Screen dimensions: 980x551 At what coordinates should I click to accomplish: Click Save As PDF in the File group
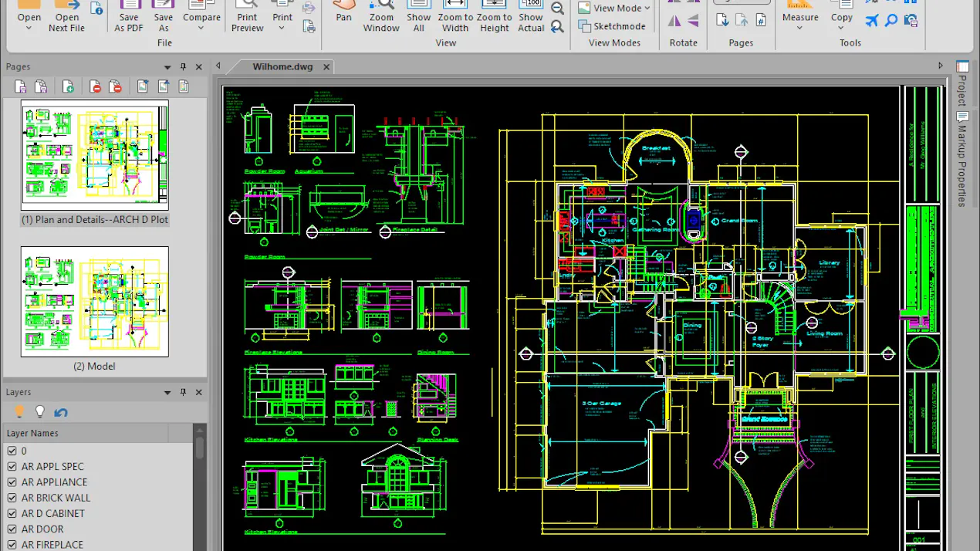point(129,17)
